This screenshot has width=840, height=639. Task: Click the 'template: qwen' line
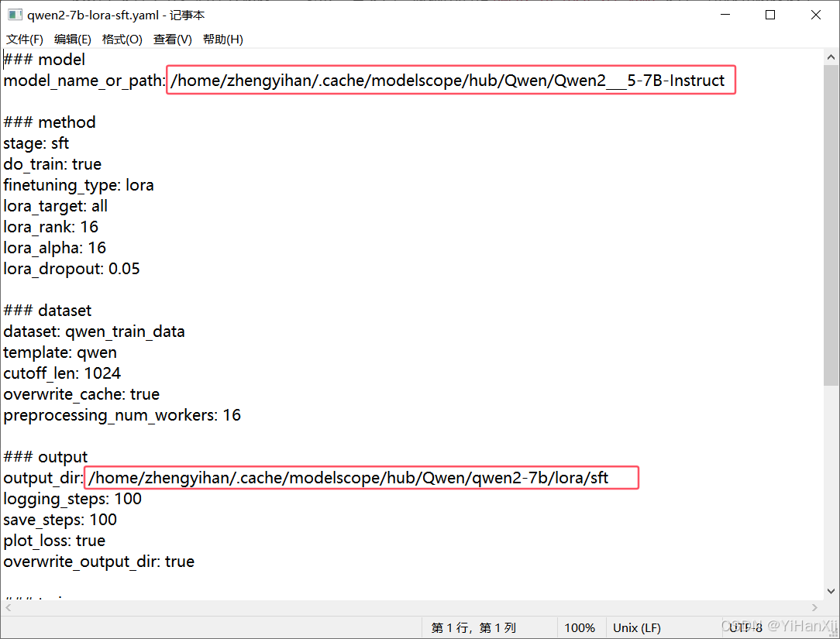(x=60, y=352)
